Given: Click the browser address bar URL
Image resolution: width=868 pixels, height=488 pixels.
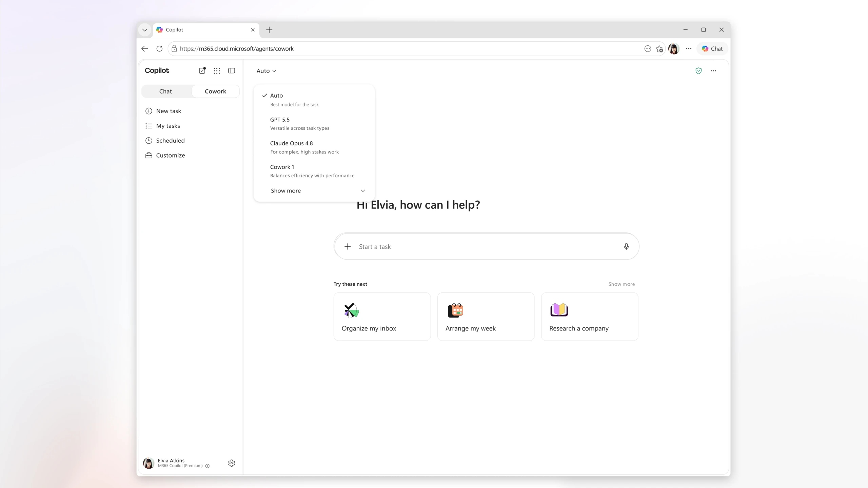Looking at the screenshot, I should pyautogui.click(x=237, y=48).
